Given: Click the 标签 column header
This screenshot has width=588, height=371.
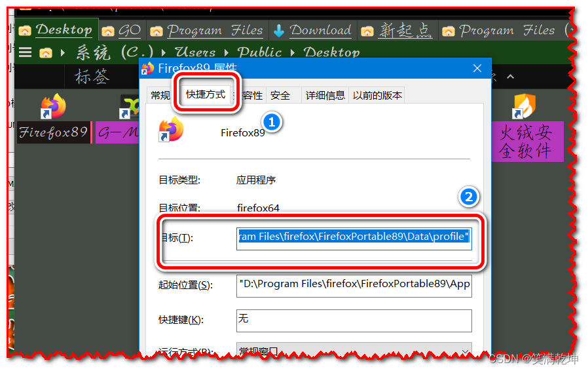Looking at the screenshot, I should pos(92,77).
